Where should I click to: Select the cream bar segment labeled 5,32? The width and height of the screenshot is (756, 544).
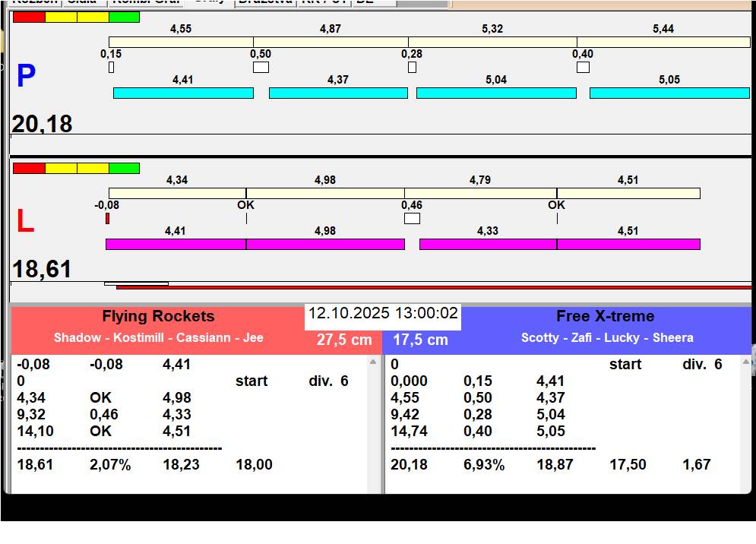coord(493,42)
